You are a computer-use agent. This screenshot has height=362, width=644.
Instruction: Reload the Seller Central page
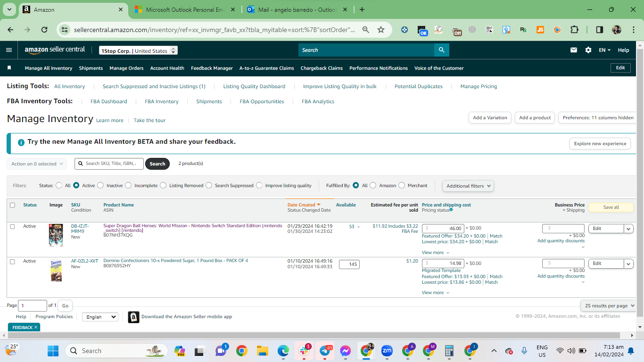[x=44, y=30]
